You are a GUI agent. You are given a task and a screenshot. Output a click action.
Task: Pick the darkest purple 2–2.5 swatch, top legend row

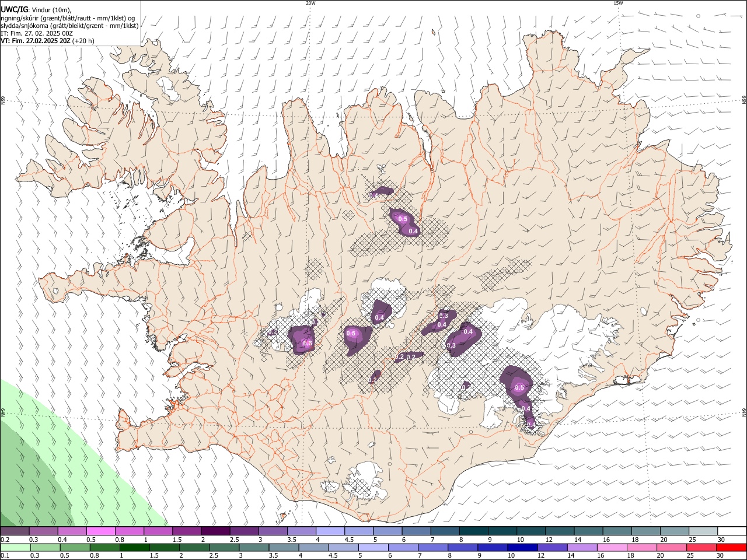(x=215, y=531)
